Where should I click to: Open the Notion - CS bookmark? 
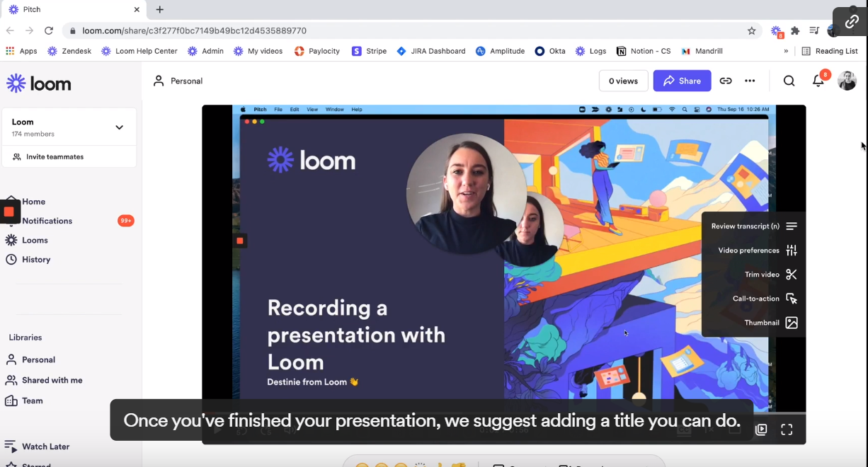point(644,51)
